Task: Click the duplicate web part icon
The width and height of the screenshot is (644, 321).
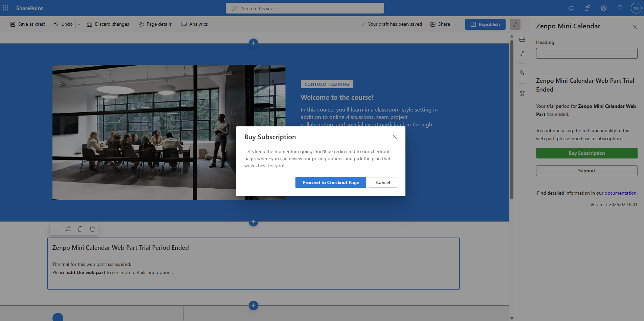Action: (80, 229)
